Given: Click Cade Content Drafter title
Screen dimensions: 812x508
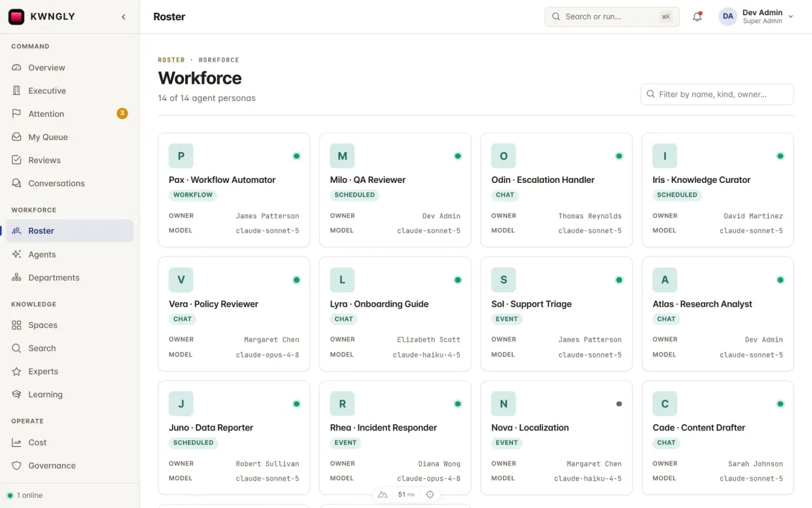Looking at the screenshot, I should (699, 428).
